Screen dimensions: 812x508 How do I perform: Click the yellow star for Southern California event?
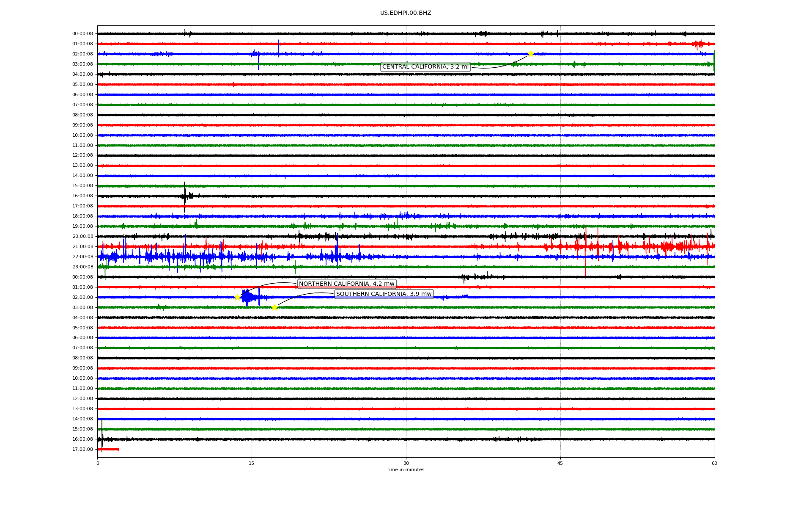click(274, 307)
